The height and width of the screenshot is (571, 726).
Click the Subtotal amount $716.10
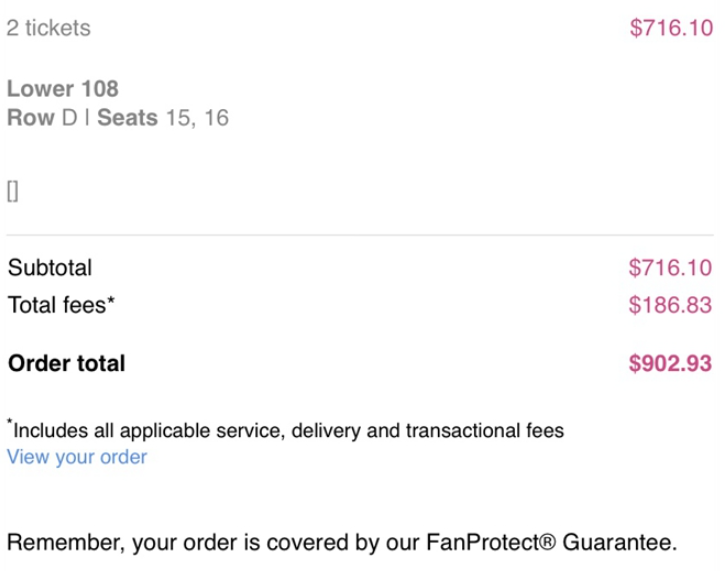point(670,268)
